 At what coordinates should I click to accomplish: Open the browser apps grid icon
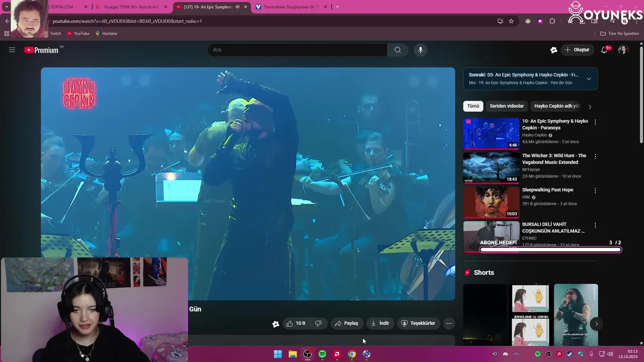(x=7, y=34)
